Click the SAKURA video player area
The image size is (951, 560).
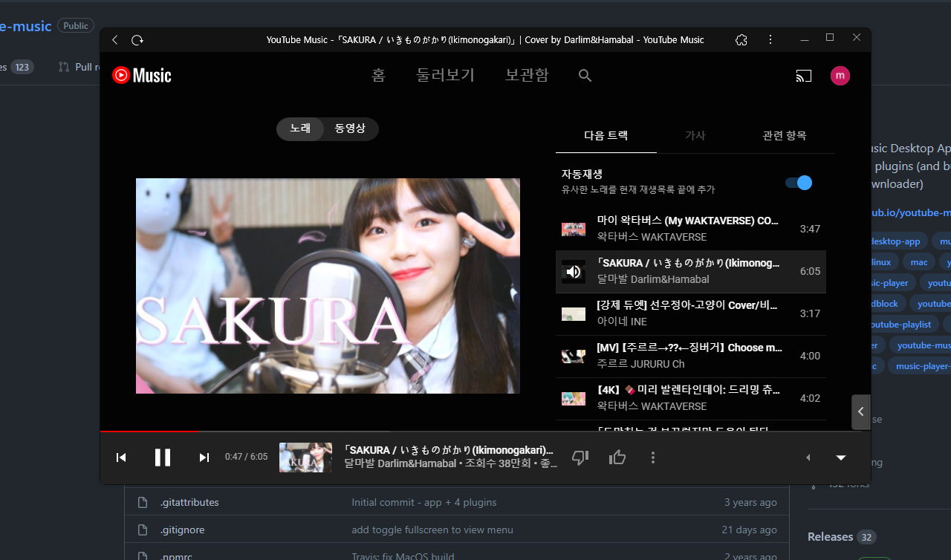328,286
